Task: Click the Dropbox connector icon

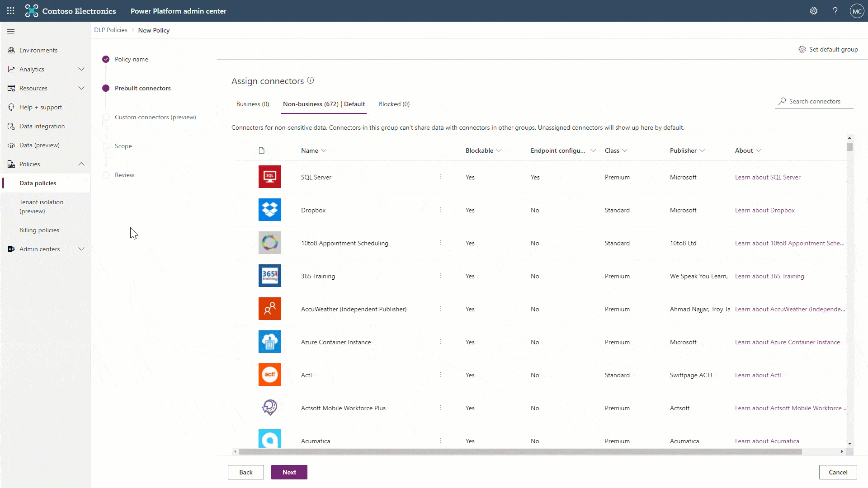Action: click(x=269, y=210)
